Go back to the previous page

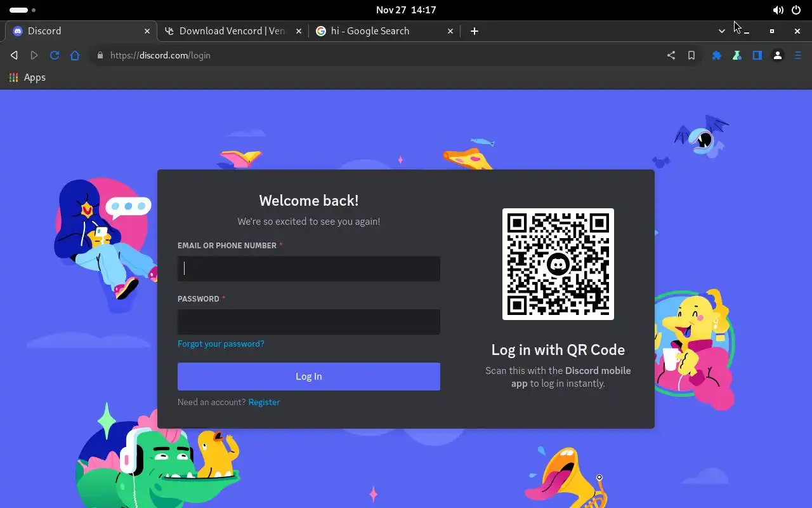[14, 55]
